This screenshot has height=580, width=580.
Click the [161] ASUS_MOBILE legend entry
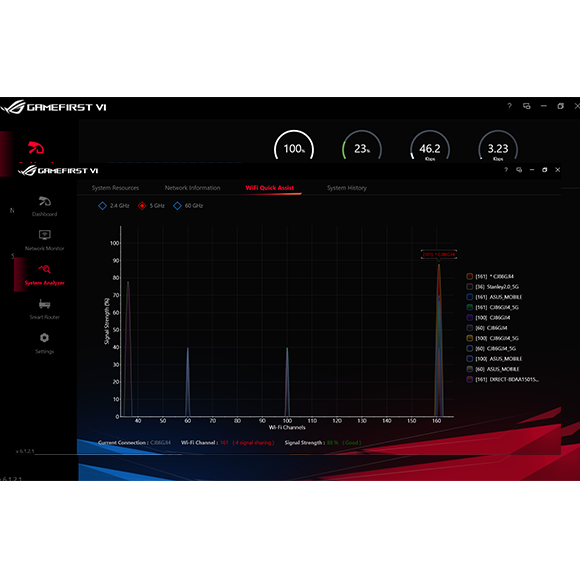[x=494, y=297]
